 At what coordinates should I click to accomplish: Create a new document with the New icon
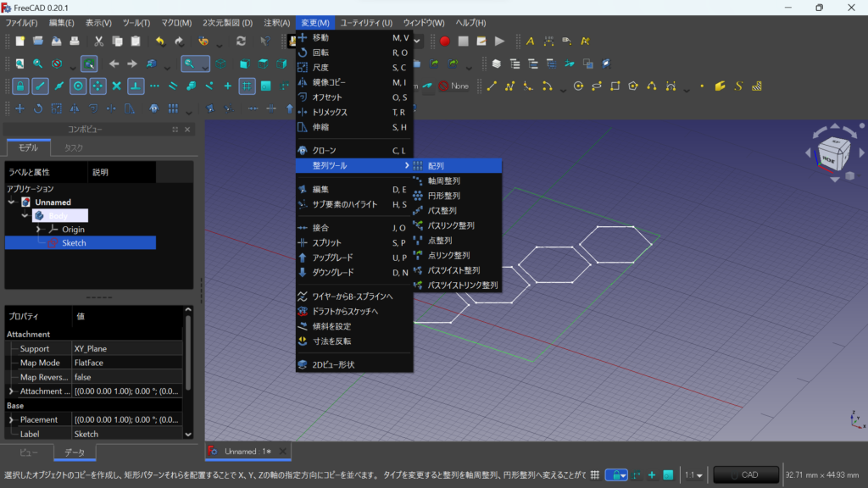[20, 41]
